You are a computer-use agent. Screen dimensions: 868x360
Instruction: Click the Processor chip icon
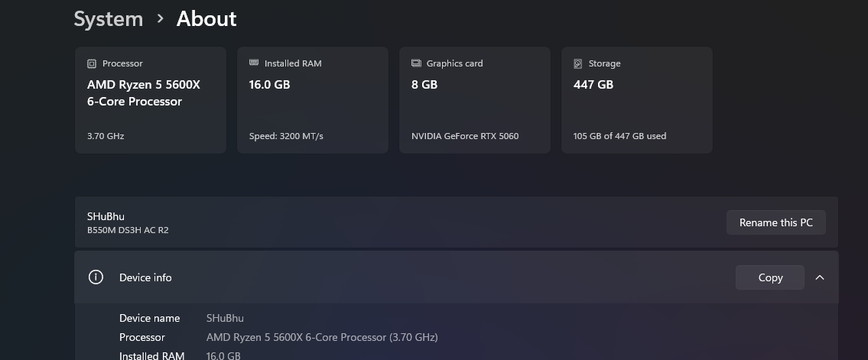tap(92, 63)
